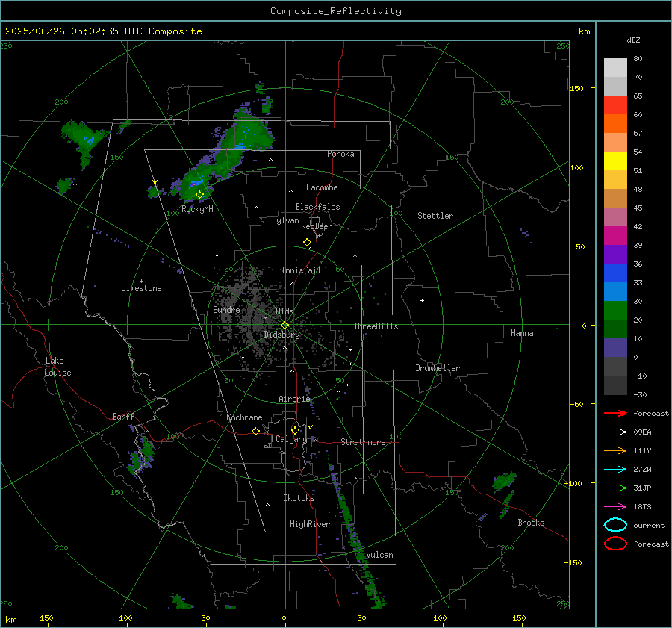
Task: Click the Limestone label
Action: click(141, 288)
